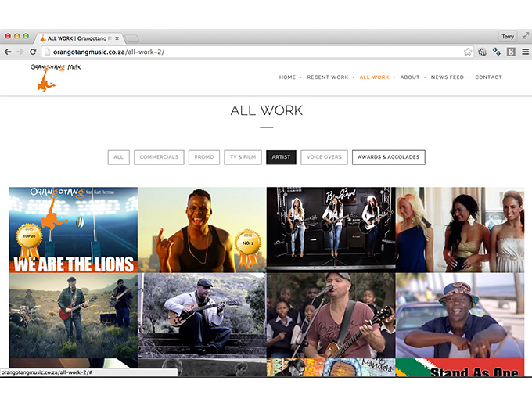This screenshot has width=532, height=399.
Task: Open the man in bucket hat thumbnail
Action: [x=460, y=315]
